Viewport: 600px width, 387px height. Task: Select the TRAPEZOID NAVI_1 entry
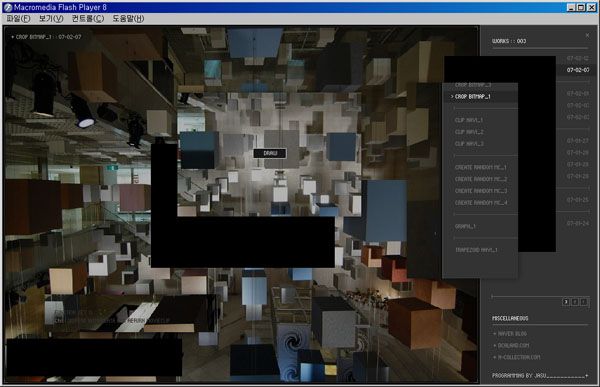tap(476, 250)
